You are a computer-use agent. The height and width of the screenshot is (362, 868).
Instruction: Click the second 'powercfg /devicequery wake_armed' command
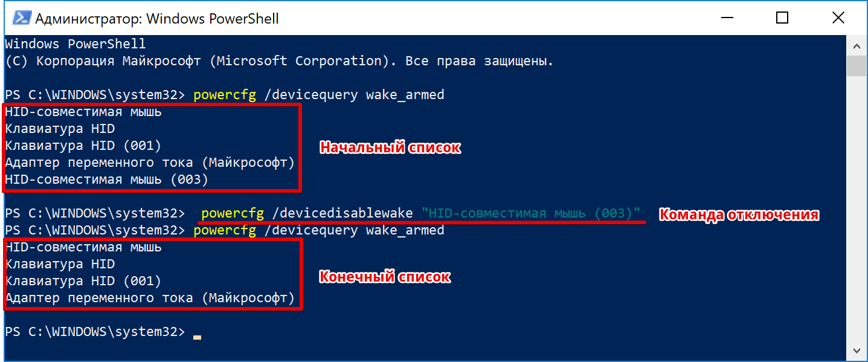point(318,230)
